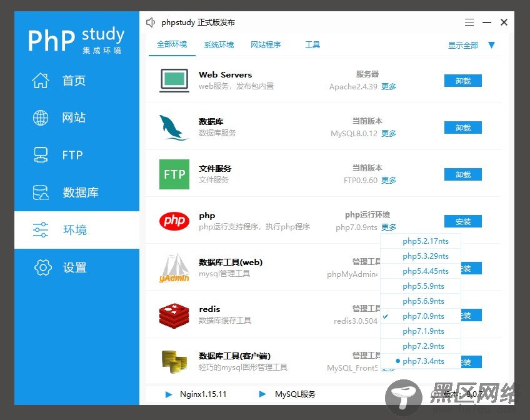
Task: Uninstall 文件服务 FTP with 卸载
Action: coord(462,175)
